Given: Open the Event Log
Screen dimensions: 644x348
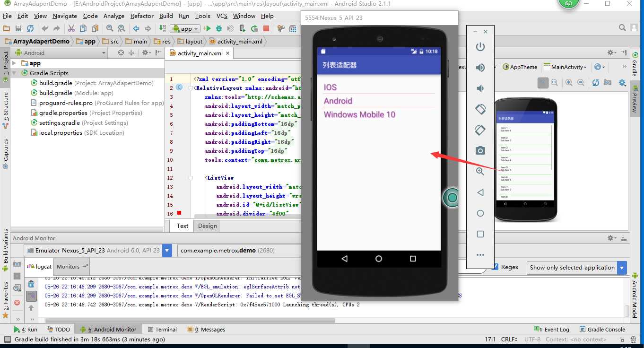Looking at the screenshot, I should pos(551,329).
